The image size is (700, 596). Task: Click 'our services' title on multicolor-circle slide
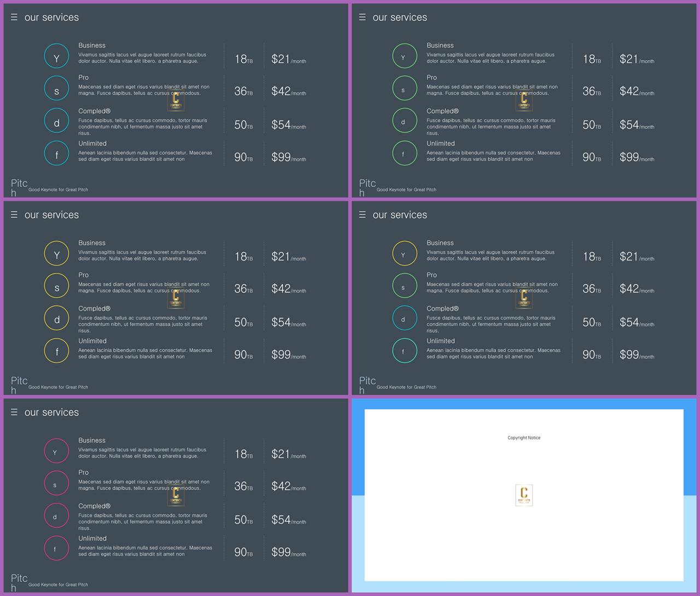400,215
